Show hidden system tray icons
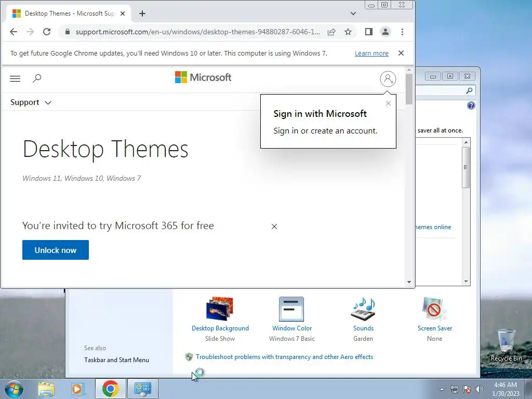The width and height of the screenshot is (532, 399). pos(442,389)
